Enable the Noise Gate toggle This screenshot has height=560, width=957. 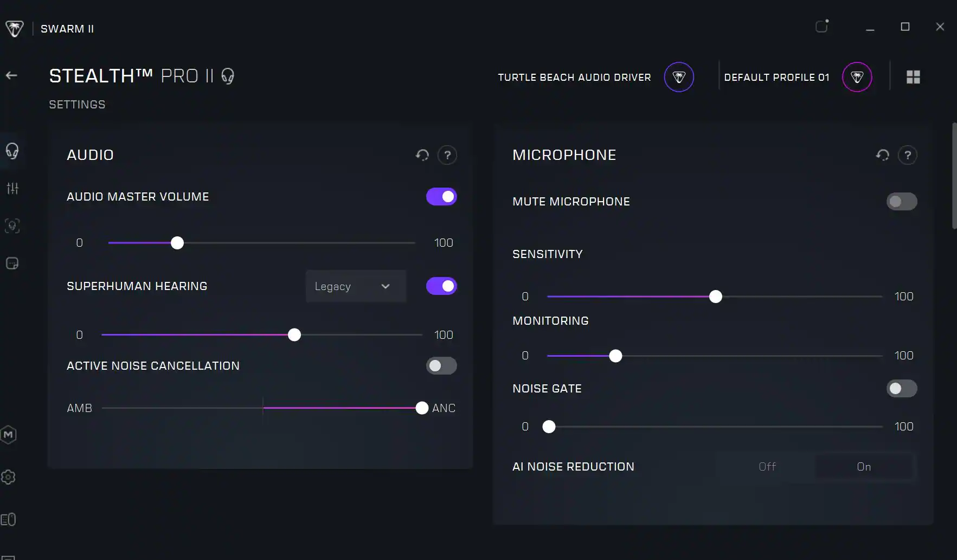[x=902, y=389]
